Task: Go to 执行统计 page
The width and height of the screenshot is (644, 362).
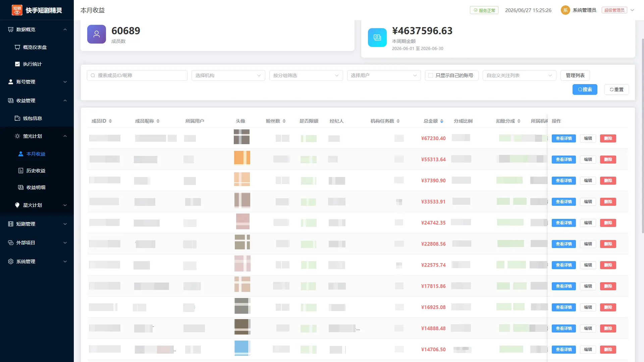Action: (37, 64)
